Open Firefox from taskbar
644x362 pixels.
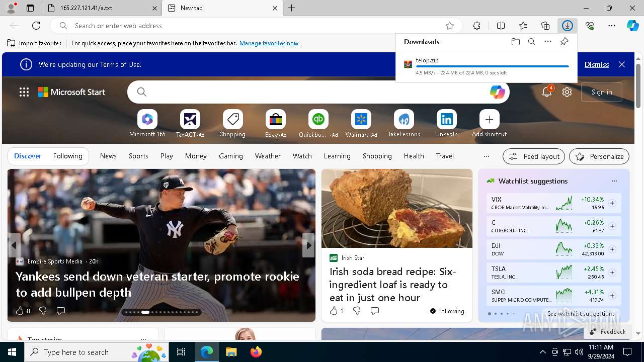click(x=256, y=352)
